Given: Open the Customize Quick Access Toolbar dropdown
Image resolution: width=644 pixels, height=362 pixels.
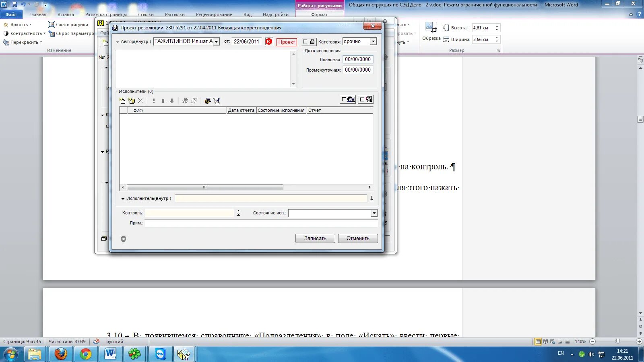Looking at the screenshot, I should pyautogui.click(x=45, y=4).
